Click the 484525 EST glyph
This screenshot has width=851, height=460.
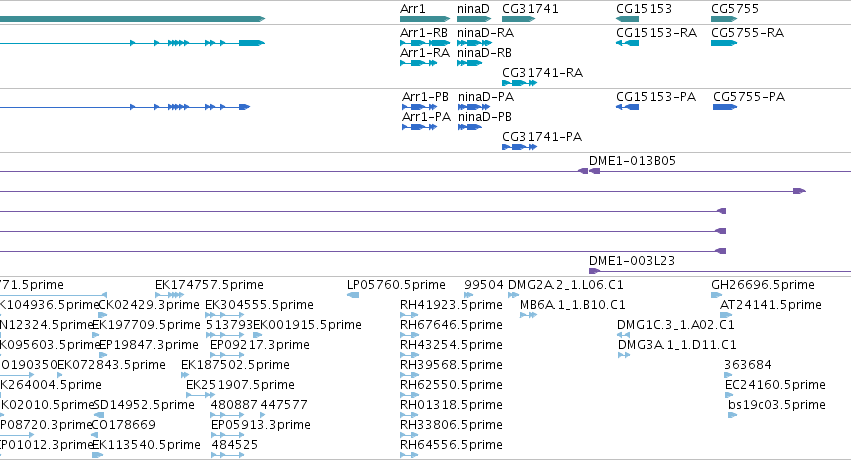227,456
